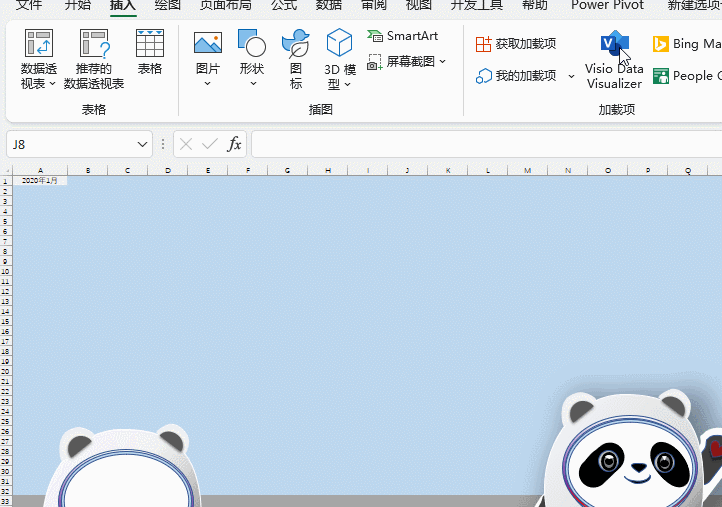Expand the My Add-ins dropdown arrow
Screen dimensions: 722x507
coord(572,76)
